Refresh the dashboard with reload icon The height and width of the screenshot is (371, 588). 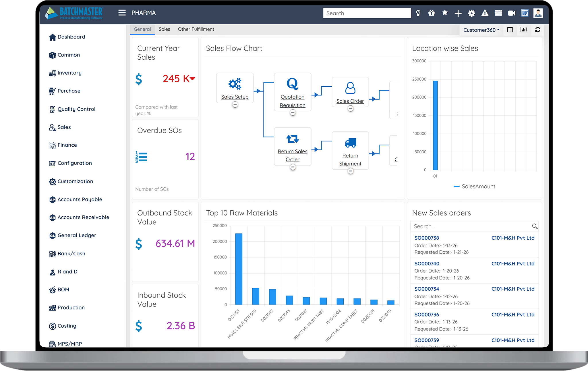(x=538, y=30)
